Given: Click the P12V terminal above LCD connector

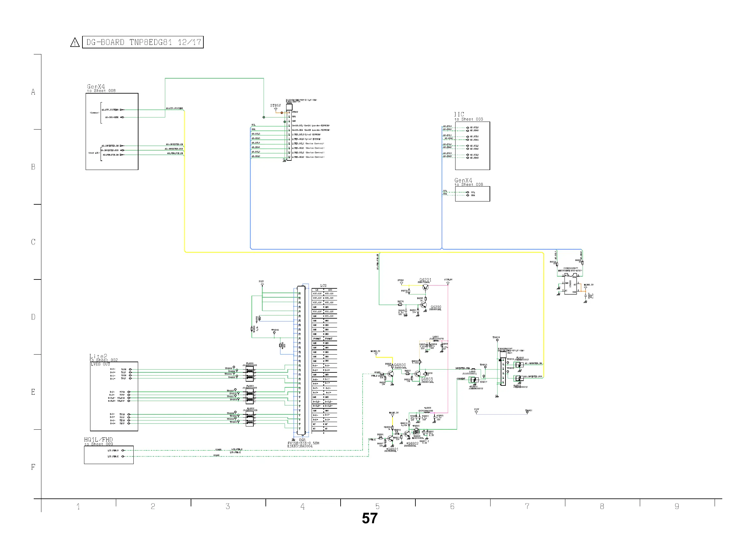Looking at the screenshot, I should point(262,284).
